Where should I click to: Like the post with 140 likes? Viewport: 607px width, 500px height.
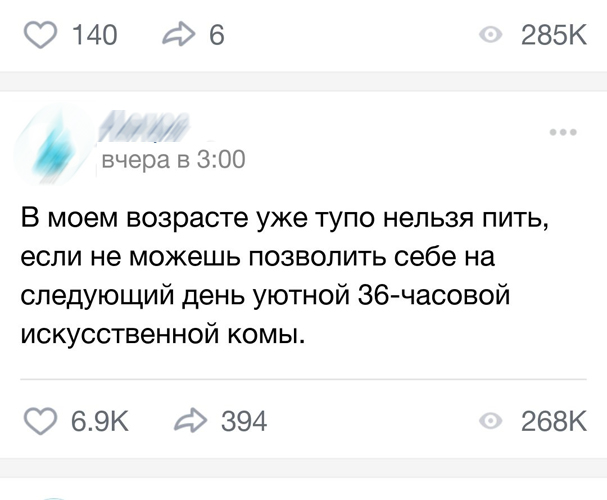[41, 36]
